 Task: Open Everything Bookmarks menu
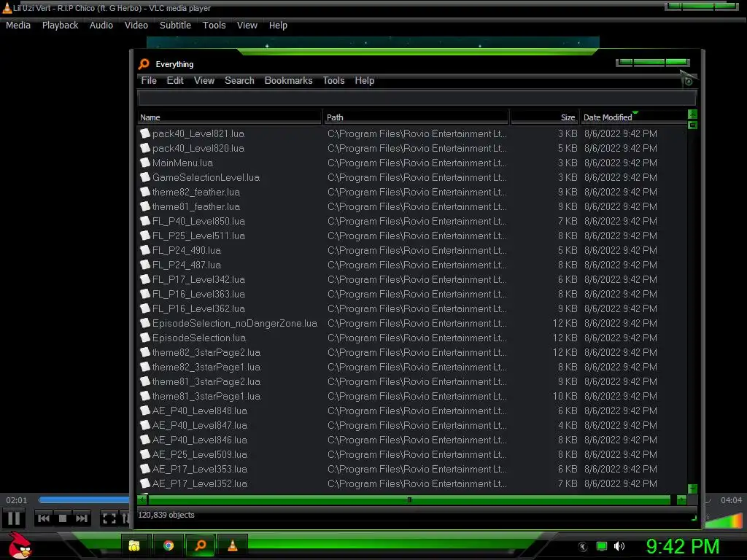coord(288,80)
